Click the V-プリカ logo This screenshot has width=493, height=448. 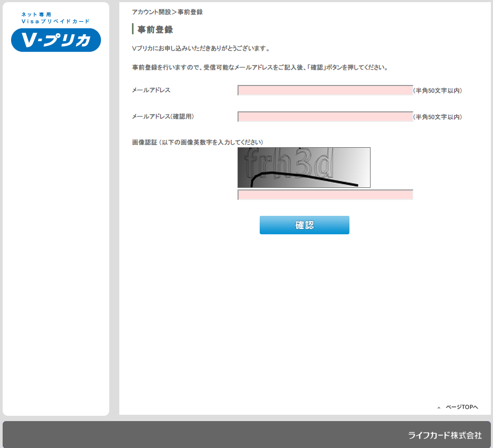(55, 40)
